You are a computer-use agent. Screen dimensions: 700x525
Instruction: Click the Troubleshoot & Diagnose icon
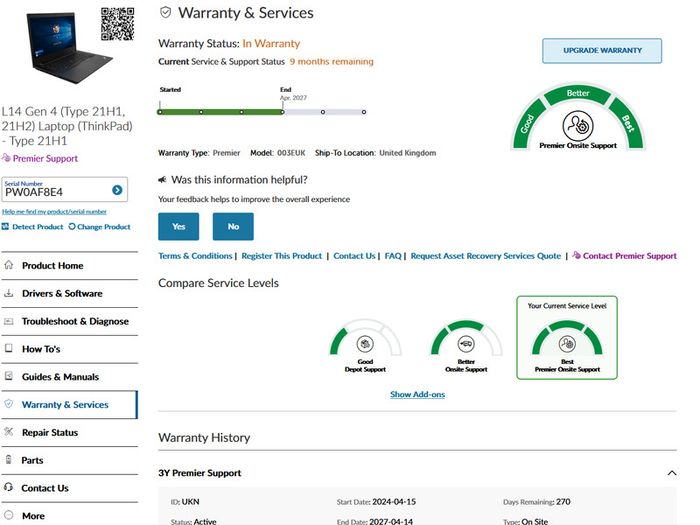(x=8, y=321)
